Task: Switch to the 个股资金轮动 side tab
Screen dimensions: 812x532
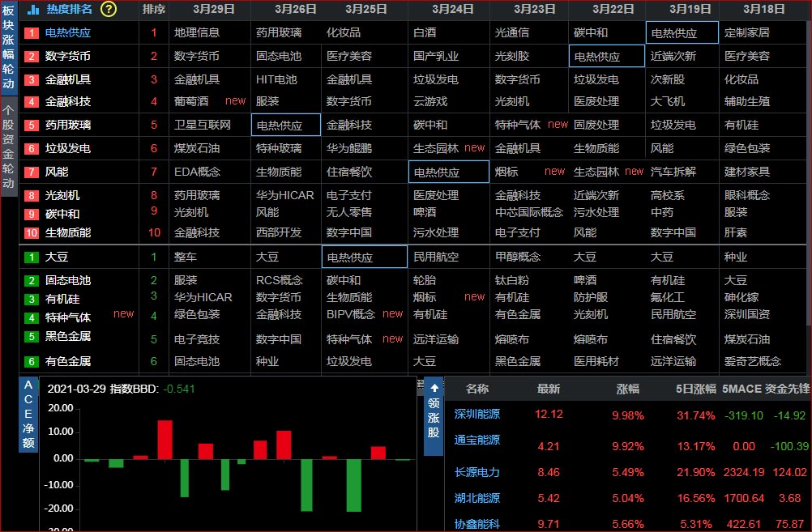Action: pos(8,147)
